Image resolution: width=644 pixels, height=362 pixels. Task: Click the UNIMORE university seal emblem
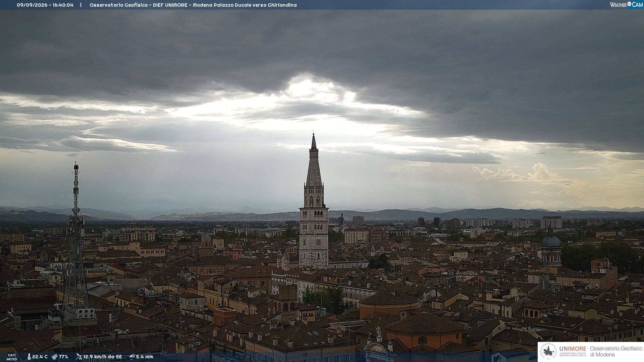(548, 351)
